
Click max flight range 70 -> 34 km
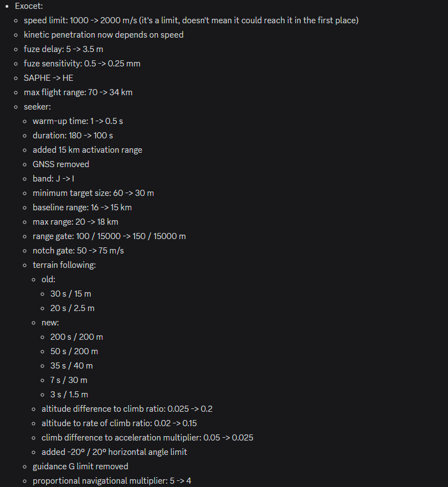pyautogui.click(x=78, y=92)
